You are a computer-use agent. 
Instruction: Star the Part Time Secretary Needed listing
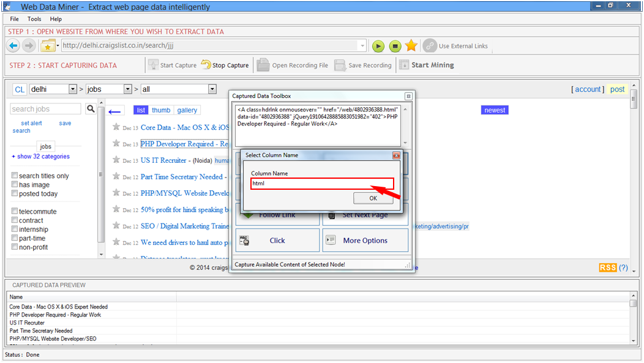pos(117,176)
